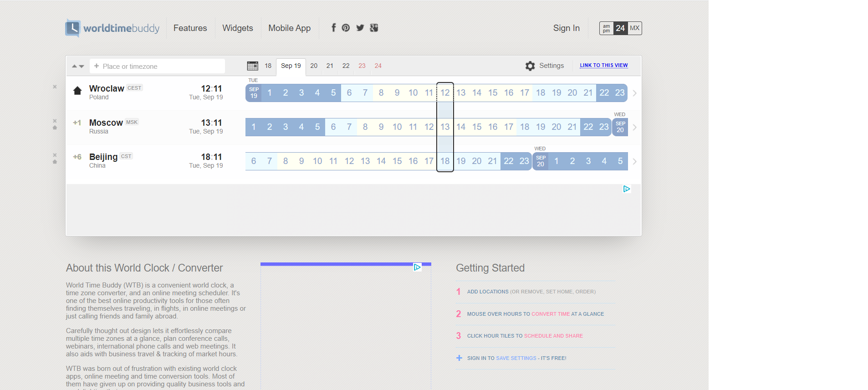The image size is (868, 390).
Task: Click the sort locations up arrow
Action: 74,66
